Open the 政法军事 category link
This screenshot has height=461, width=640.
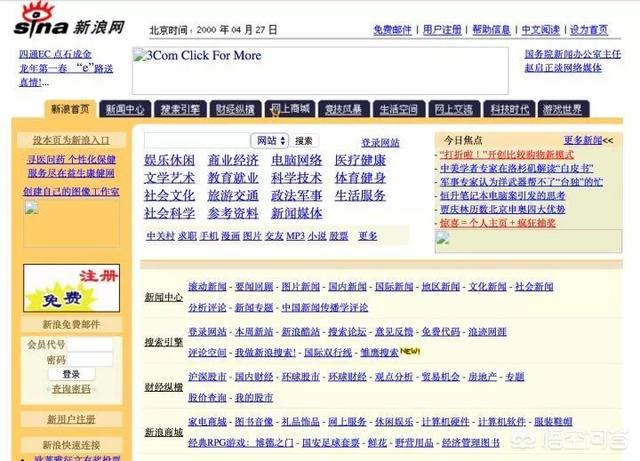click(x=297, y=196)
